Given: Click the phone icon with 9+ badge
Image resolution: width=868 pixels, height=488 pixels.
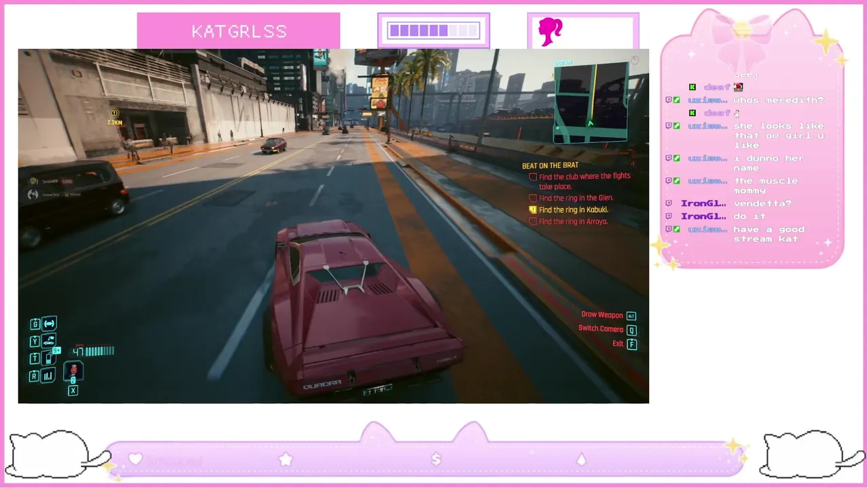Looking at the screenshot, I should tap(50, 357).
